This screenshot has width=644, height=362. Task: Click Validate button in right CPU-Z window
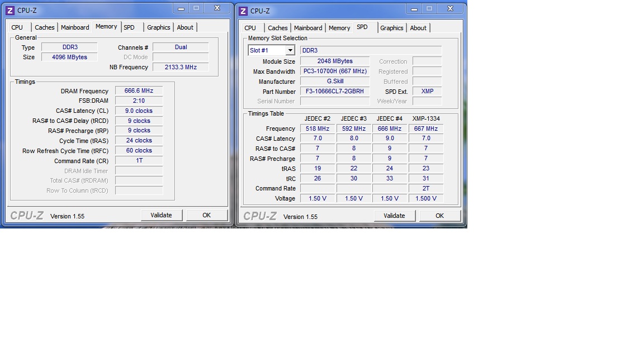point(394,216)
